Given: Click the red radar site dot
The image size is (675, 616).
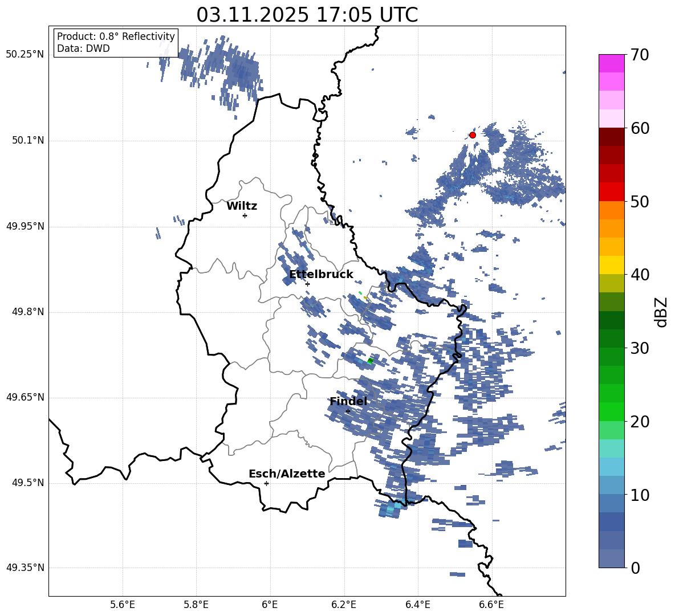Looking at the screenshot, I should tap(473, 135).
